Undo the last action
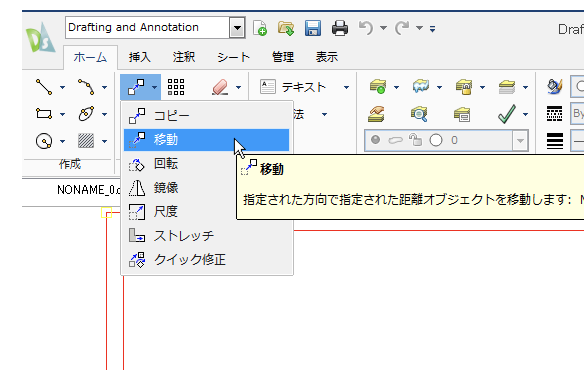 (366, 28)
